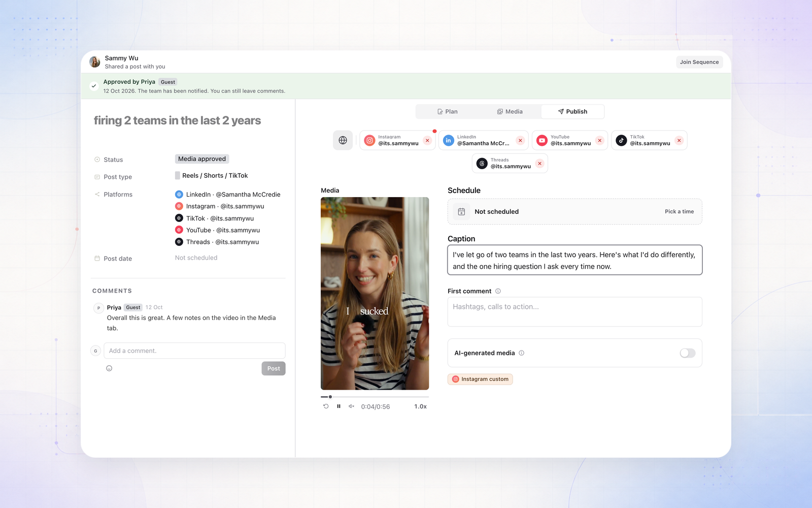Click the video thumbnail preview
This screenshot has width=812, height=508.
tap(375, 293)
